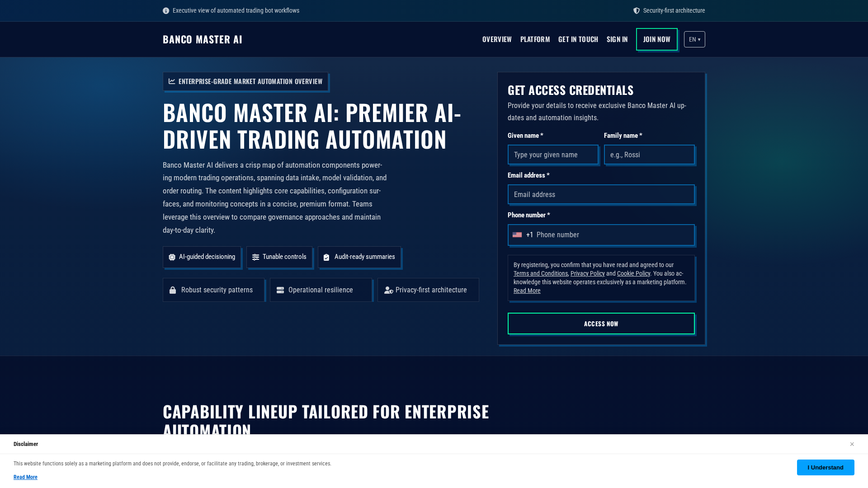The image size is (868, 488).
Task: Click the chip icon on AI-guided decisioning
Action: coord(172,257)
